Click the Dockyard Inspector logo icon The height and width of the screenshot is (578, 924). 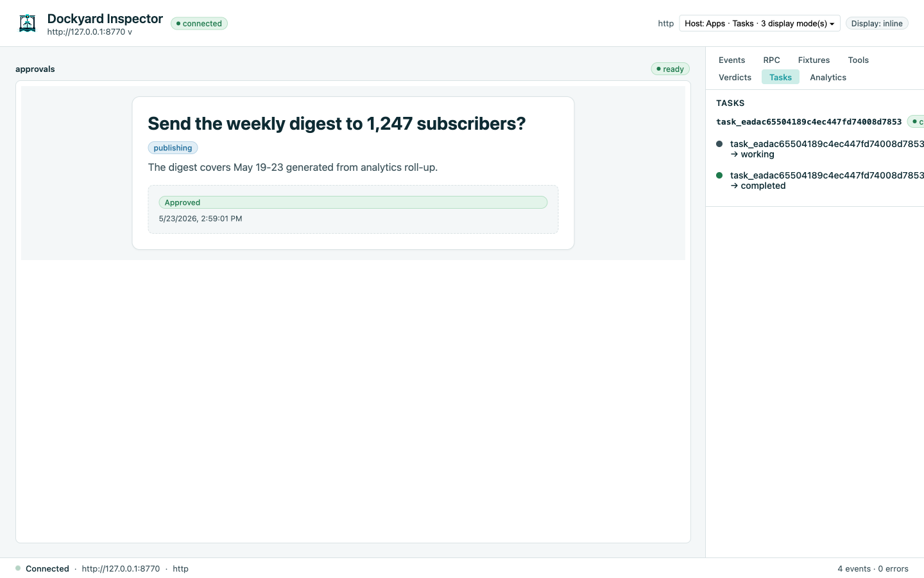click(27, 23)
